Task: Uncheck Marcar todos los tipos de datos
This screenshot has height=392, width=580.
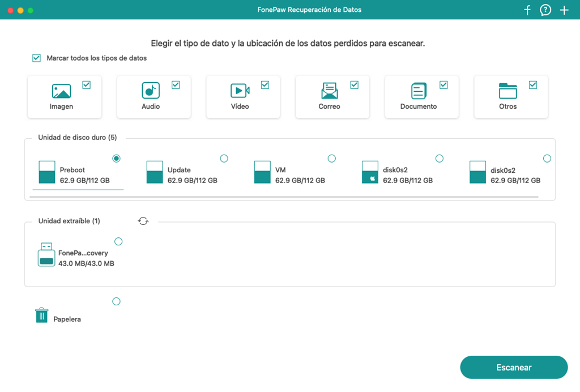Action: pyautogui.click(x=37, y=58)
